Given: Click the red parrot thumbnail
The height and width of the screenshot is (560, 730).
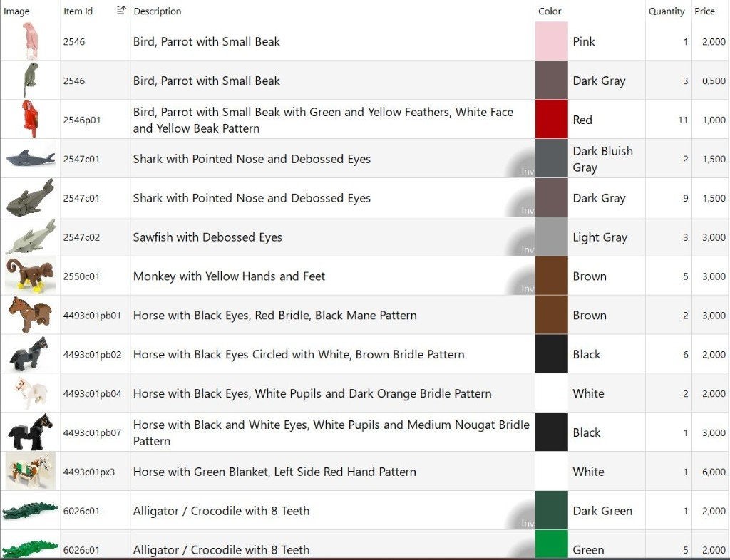Looking at the screenshot, I should [x=30, y=119].
